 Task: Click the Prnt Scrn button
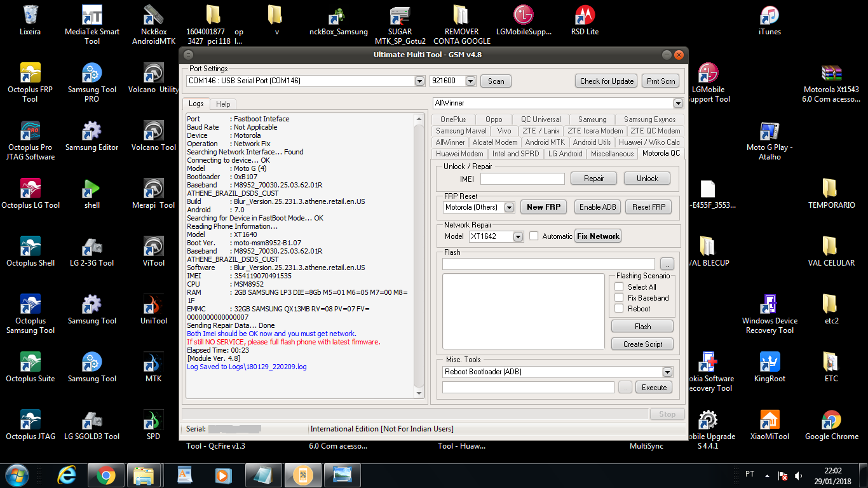click(x=661, y=81)
